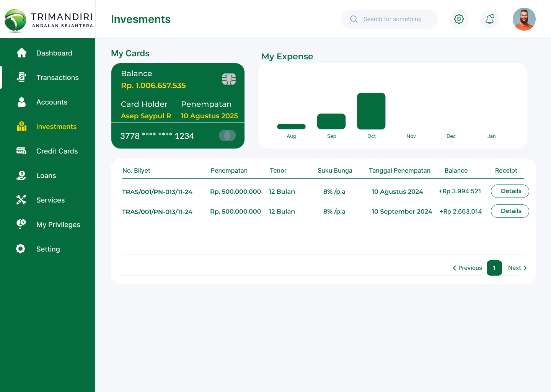Click the card chip icon
The height and width of the screenshot is (392, 551).
[229, 79]
